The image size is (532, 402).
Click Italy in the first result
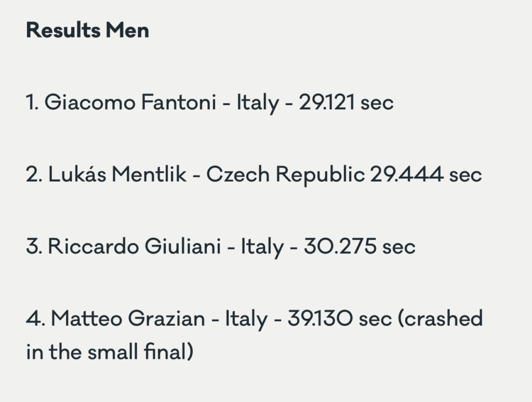point(258,103)
